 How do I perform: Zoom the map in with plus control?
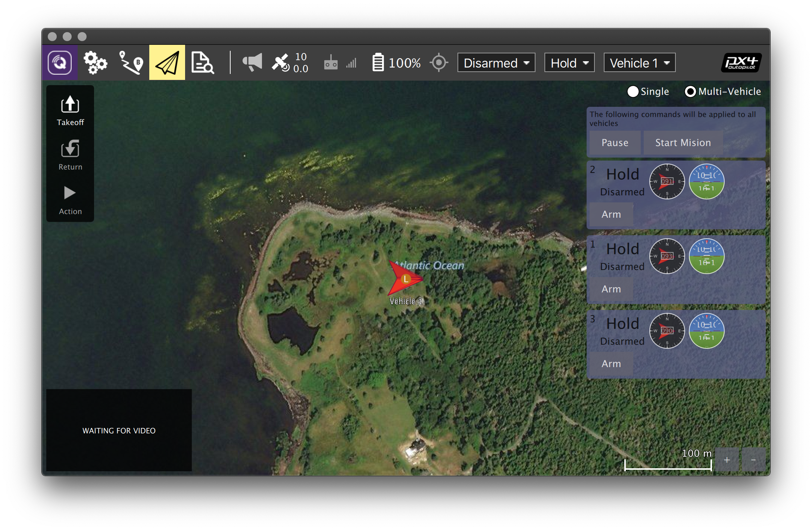(x=726, y=459)
